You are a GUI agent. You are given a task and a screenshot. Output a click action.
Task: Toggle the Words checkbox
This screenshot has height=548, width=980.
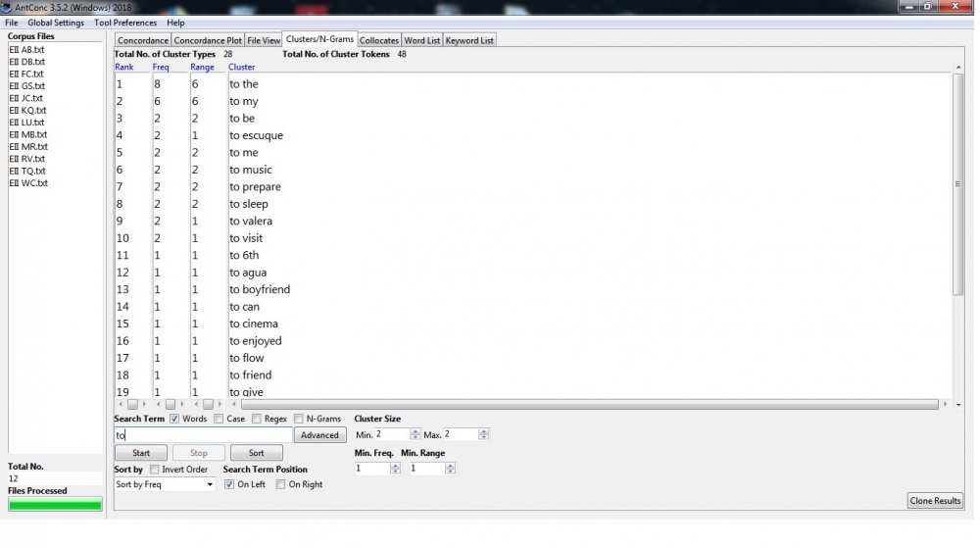174,419
